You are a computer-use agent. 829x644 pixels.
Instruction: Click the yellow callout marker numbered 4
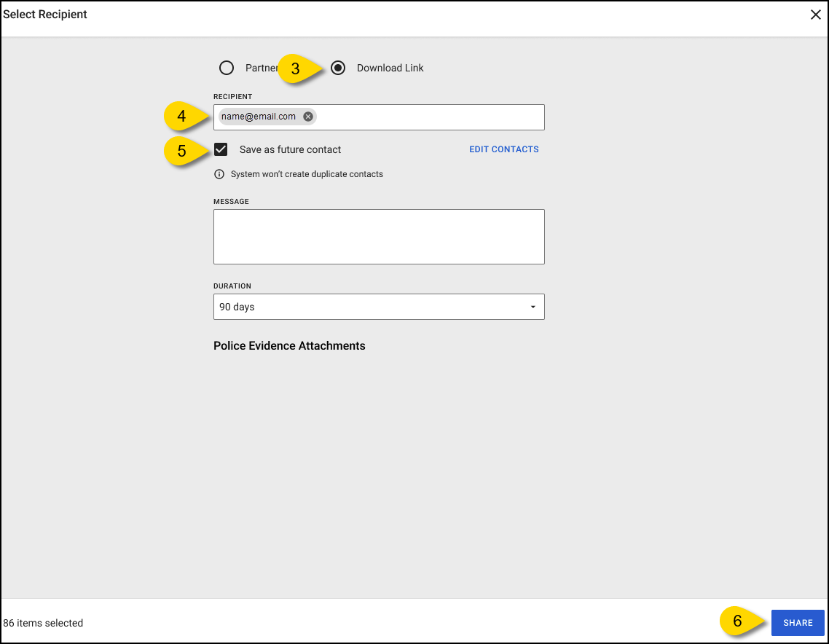click(182, 117)
